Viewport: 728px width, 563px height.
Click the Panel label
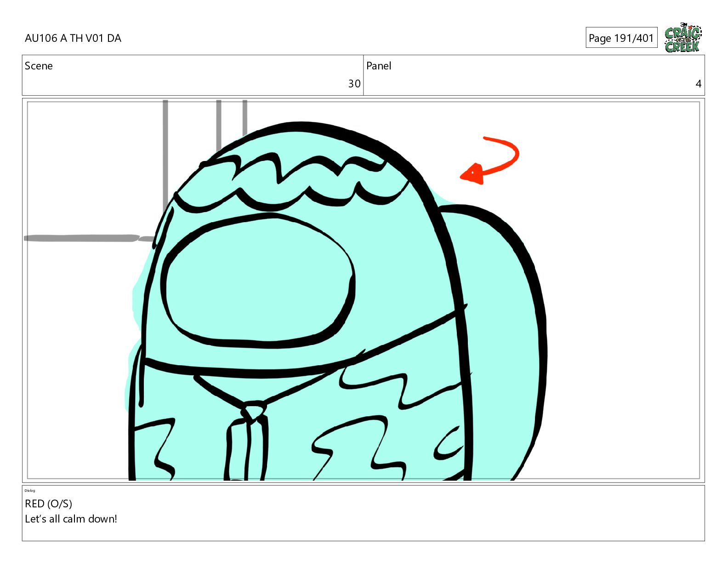tap(379, 66)
